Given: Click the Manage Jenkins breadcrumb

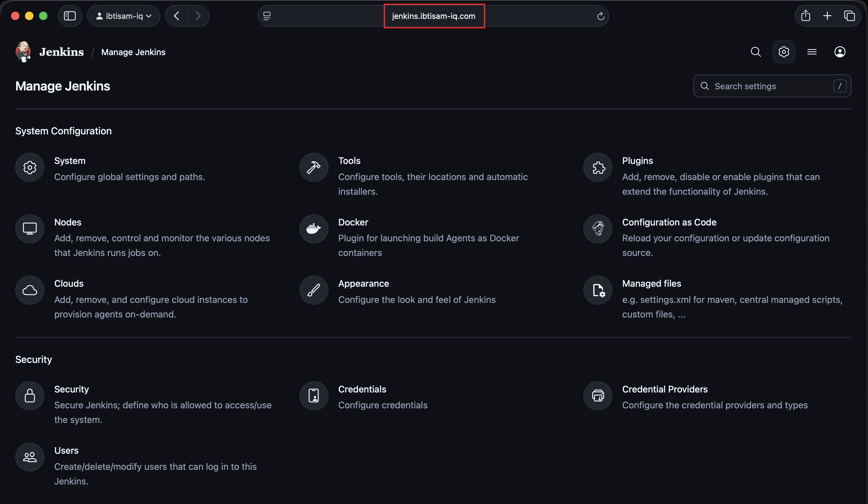Looking at the screenshot, I should (x=133, y=52).
